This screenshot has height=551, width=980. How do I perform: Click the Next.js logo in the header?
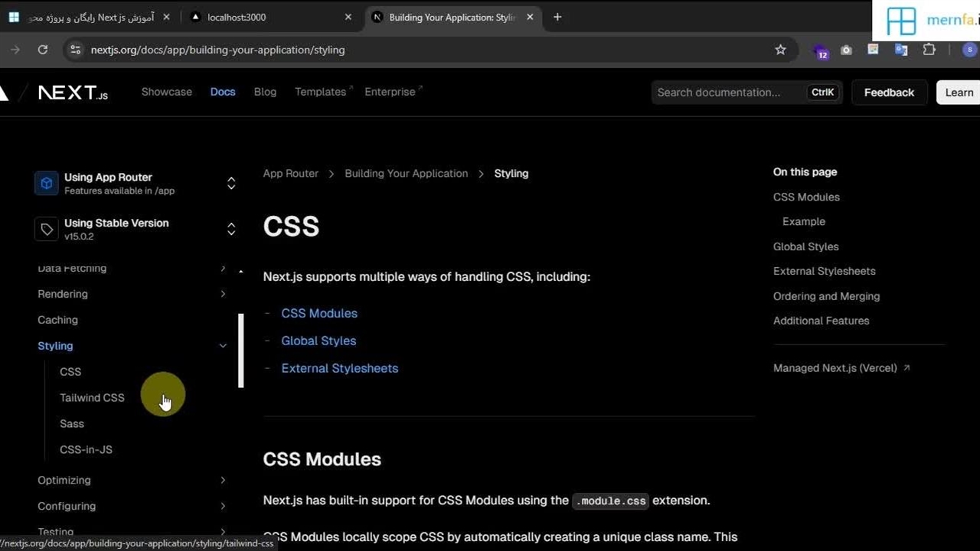(73, 93)
